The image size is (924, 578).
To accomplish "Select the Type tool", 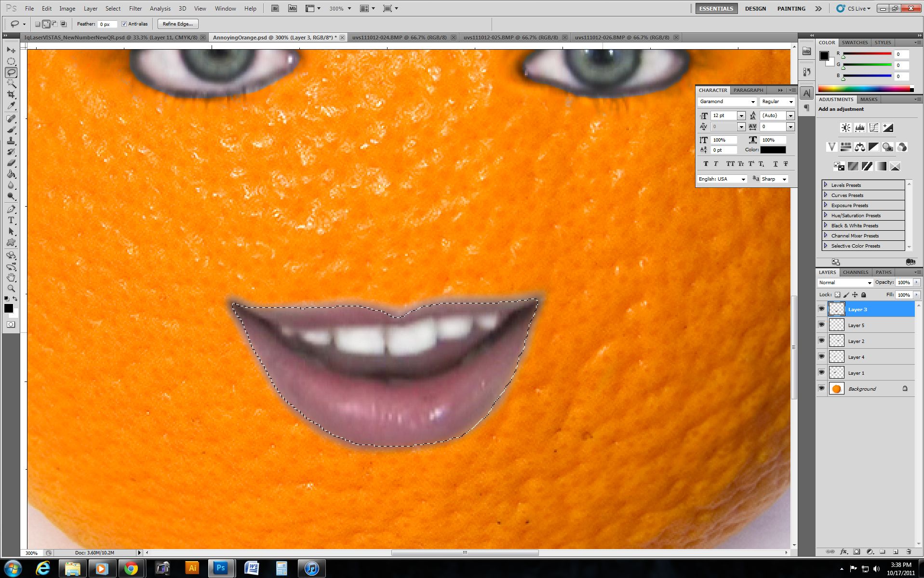I will [12, 220].
